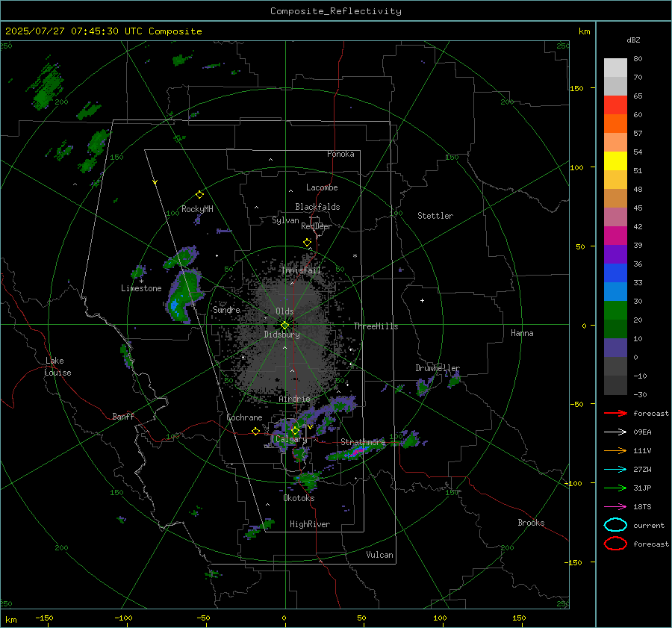
Task: Click the 42 dBZ pink color swatch
Action: pyautogui.click(x=615, y=217)
